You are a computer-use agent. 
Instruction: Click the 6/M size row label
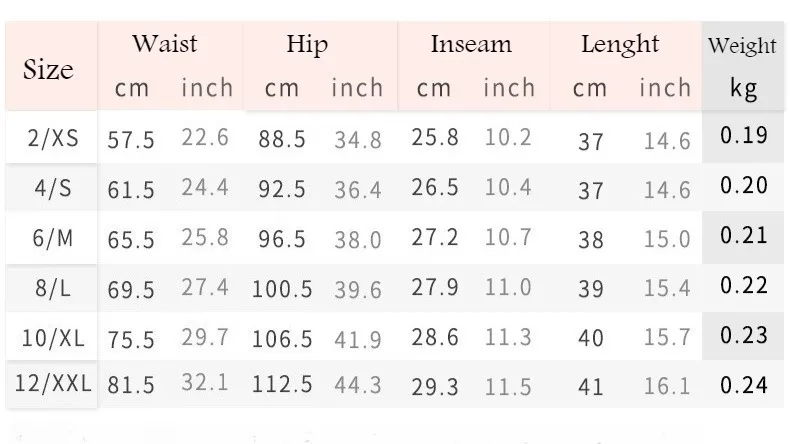tap(53, 238)
